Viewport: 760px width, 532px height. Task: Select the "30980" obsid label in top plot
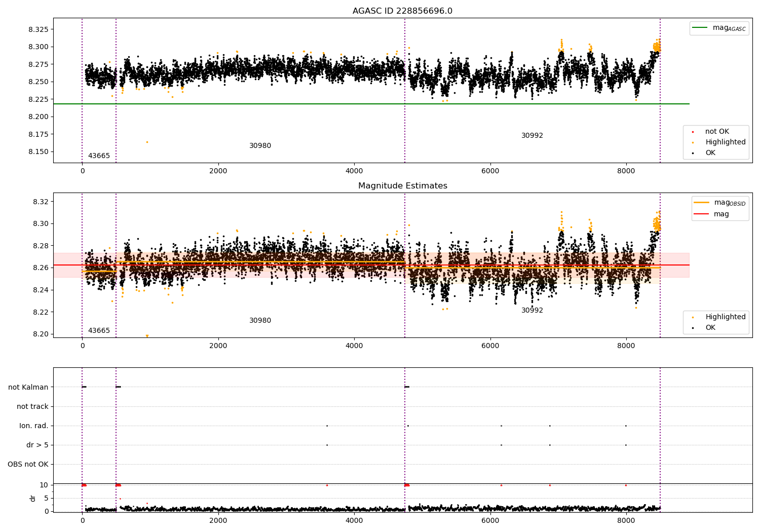click(x=260, y=146)
